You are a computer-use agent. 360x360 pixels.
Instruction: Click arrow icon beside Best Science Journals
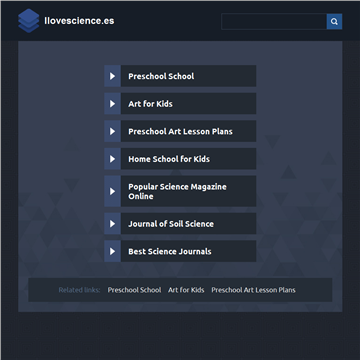(x=112, y=251)
